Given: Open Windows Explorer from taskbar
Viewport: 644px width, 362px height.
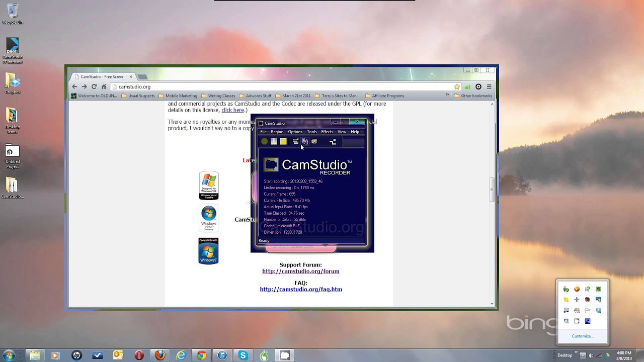Looking at the screenshot, I should click(35, 355).
